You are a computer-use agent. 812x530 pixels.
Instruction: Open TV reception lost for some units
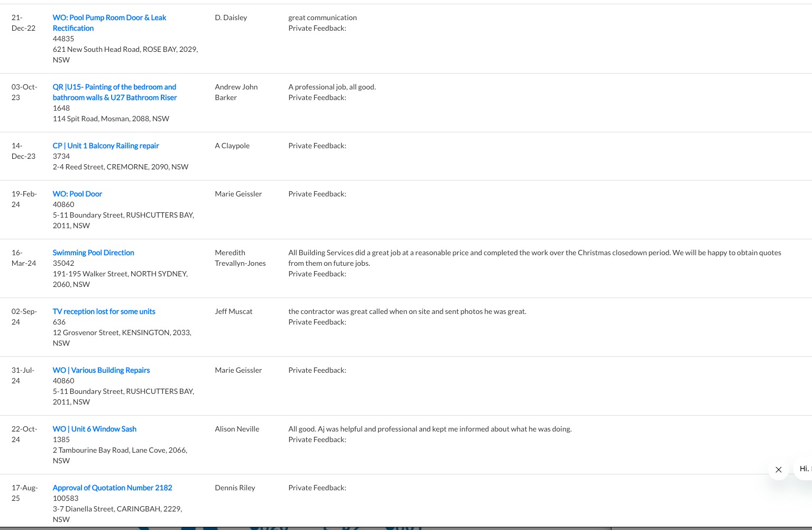[104, 311]
